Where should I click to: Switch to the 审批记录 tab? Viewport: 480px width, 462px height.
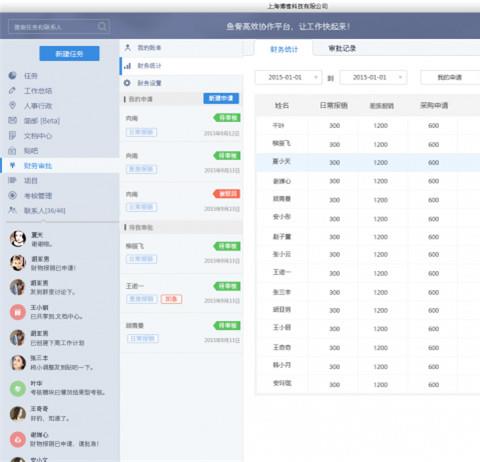pyautogui.click(x=342, y=48)
